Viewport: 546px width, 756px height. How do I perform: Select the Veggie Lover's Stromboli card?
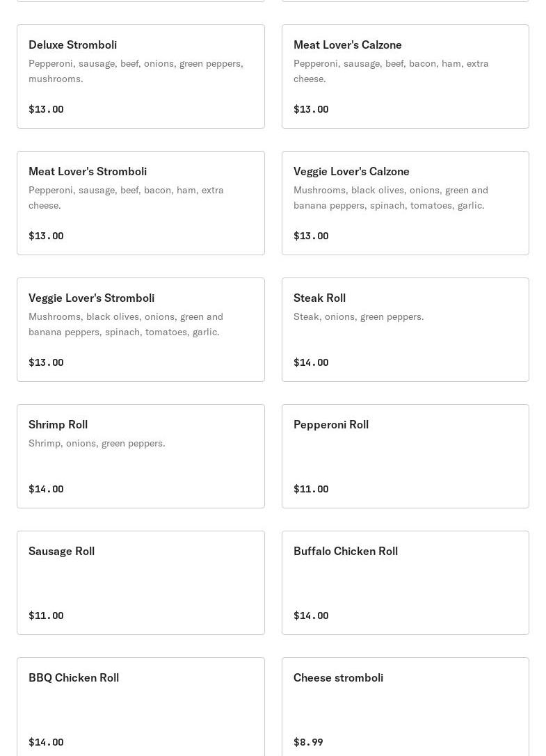pyautogui.click(x=91, y=298)
